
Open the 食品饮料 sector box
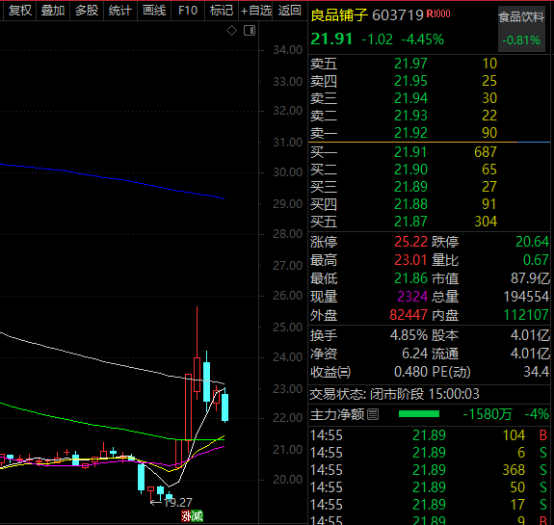tap(521, 29)
